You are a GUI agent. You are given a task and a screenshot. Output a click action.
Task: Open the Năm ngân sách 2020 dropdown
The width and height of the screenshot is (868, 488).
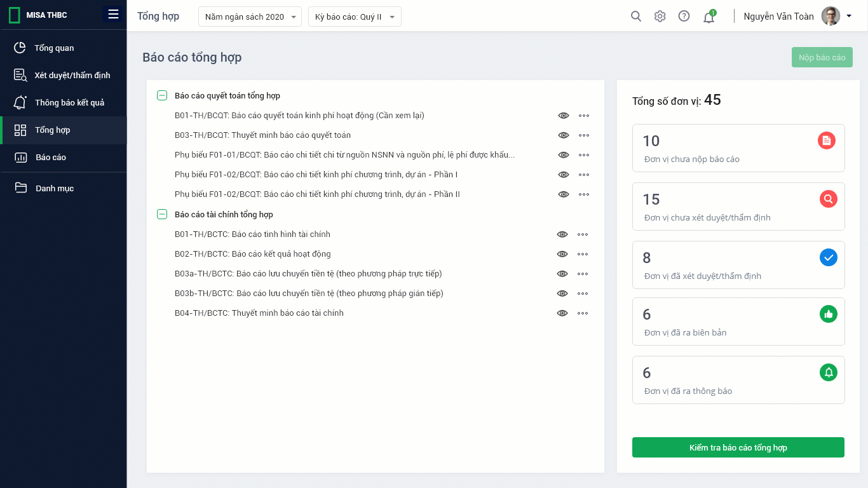pyautogui.click(x=250, y=17)
